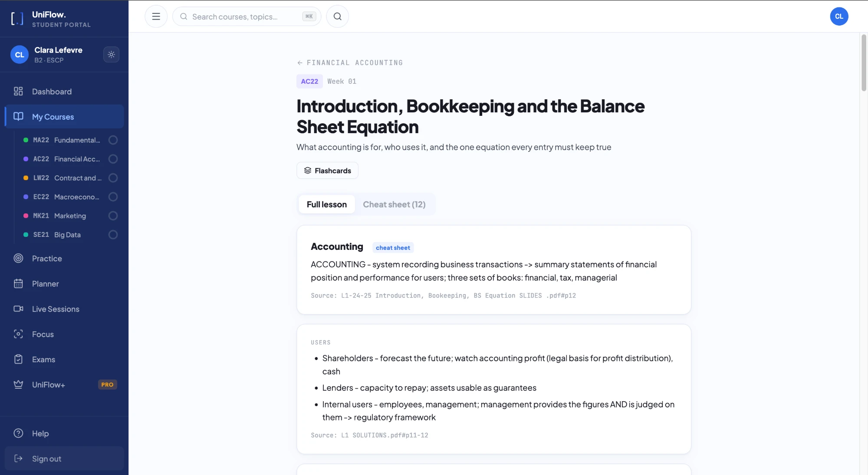The width and height of the screenshot is (868, 475).
Task: Open the CL user avatar in the top right
Action: point(839,16)
